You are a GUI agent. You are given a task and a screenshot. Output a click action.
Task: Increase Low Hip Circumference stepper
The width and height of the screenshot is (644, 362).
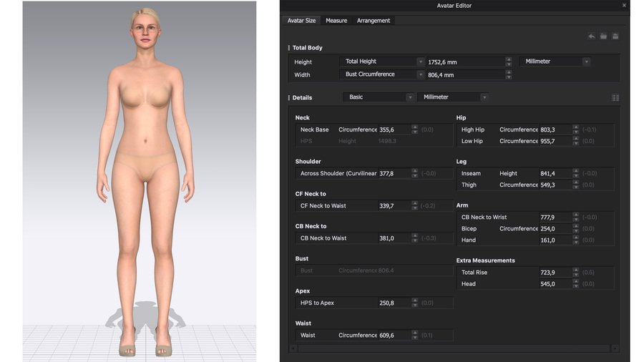click(x=576, y=139)
